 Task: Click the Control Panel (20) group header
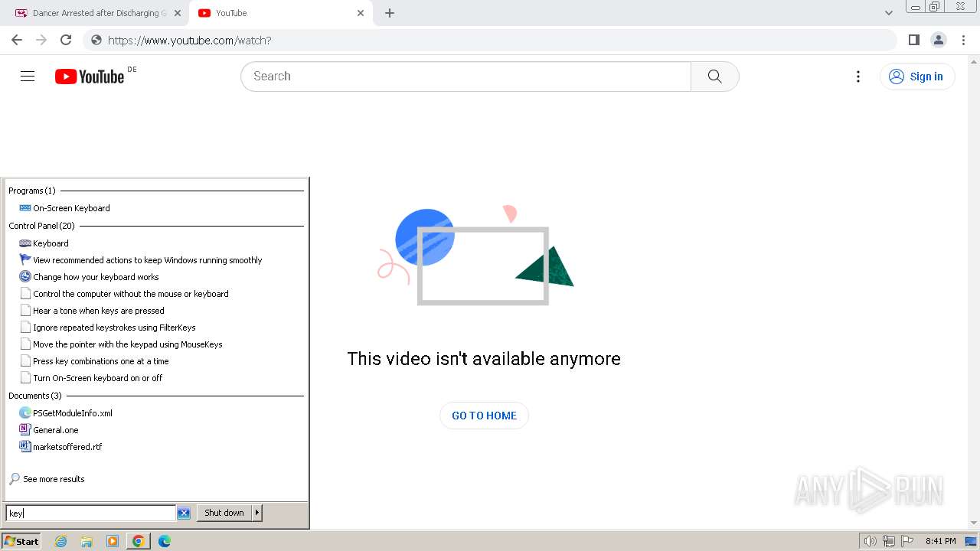click(42, 226)
